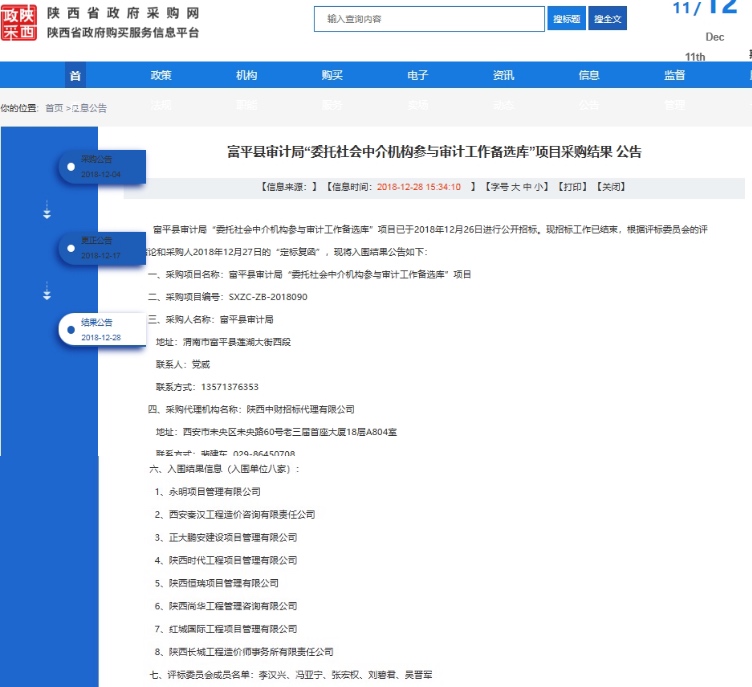Open the 首 home navigation tab

coord(75,75)
